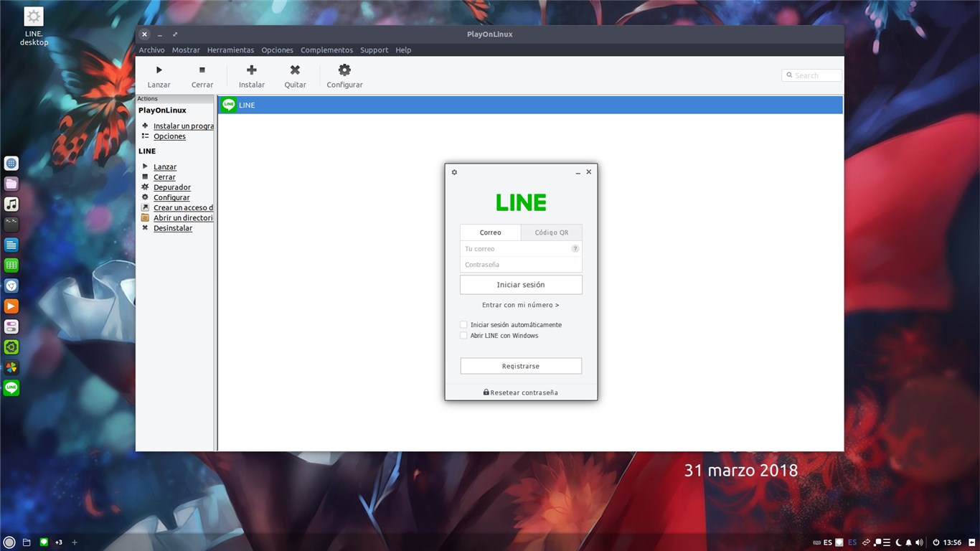Click the Iniciar sesión button
Viewport: 980px width, 551px height.
point(521,285)
